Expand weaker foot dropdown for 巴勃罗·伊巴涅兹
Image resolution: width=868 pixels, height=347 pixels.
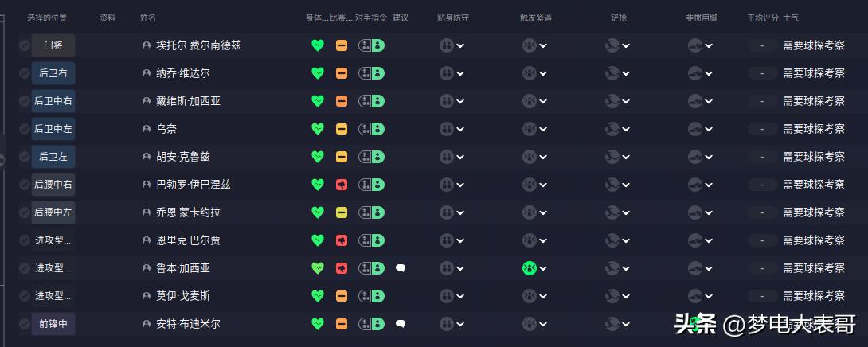700,185
